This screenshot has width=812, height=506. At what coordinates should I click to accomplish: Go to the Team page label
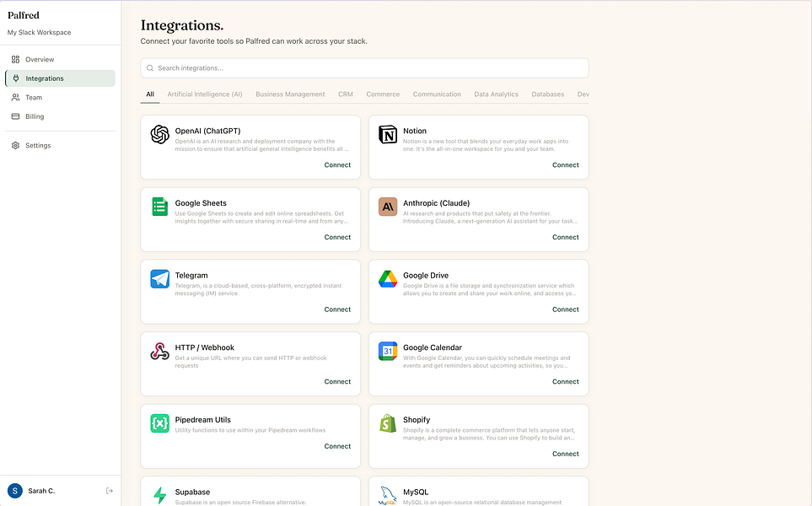click(x=34, y=97)
